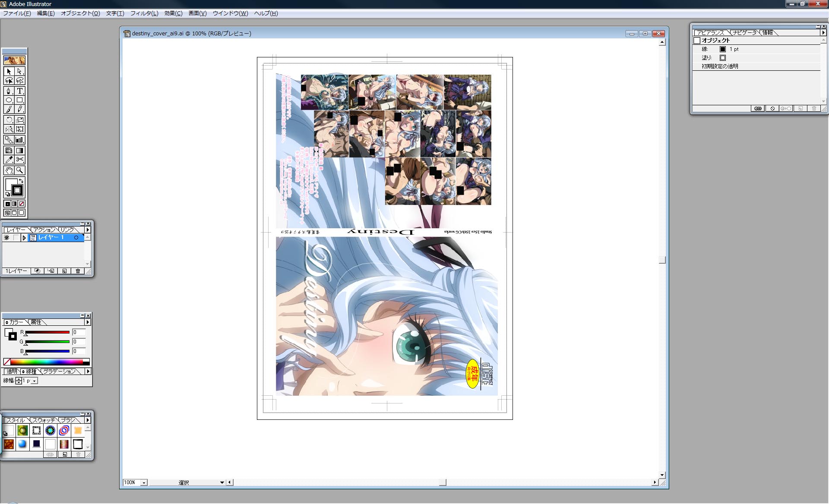Click the R value input field
The width and height of the screenshot is (829, 504).
(79, 332)
